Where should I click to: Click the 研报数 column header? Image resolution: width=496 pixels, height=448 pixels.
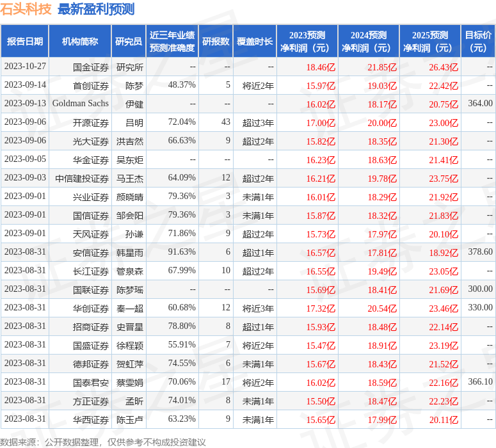(x=216, y=42)
